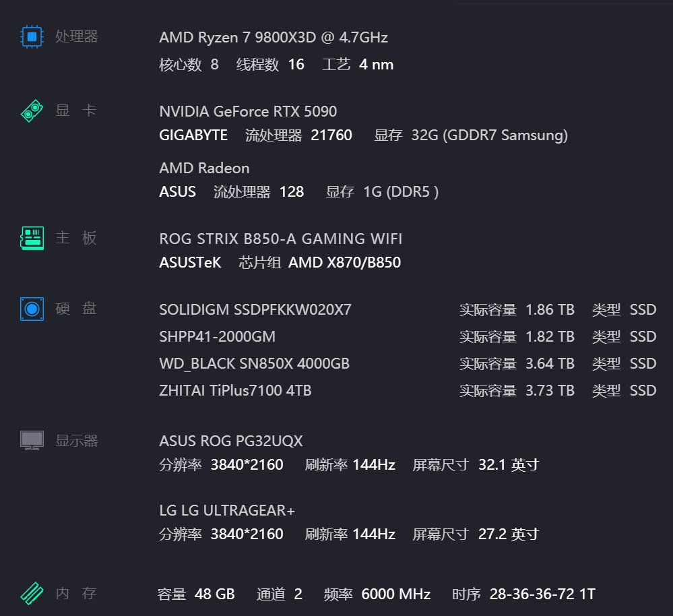Select the 显示器 section label

pos(76,440)
